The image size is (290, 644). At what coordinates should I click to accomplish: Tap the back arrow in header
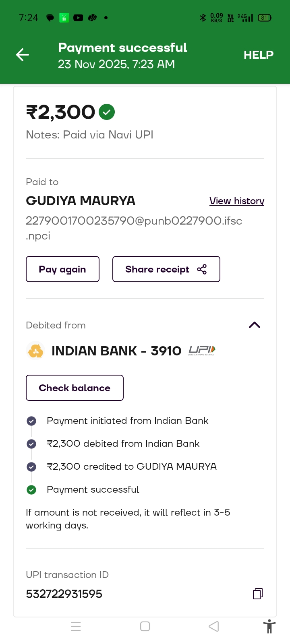tap(23, 55)
